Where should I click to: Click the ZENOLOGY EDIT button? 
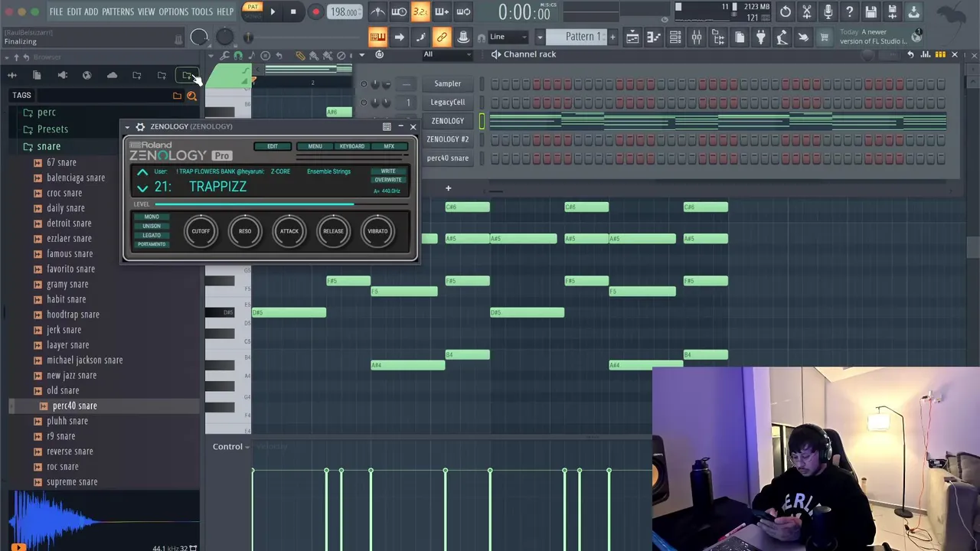coord(273,146)
